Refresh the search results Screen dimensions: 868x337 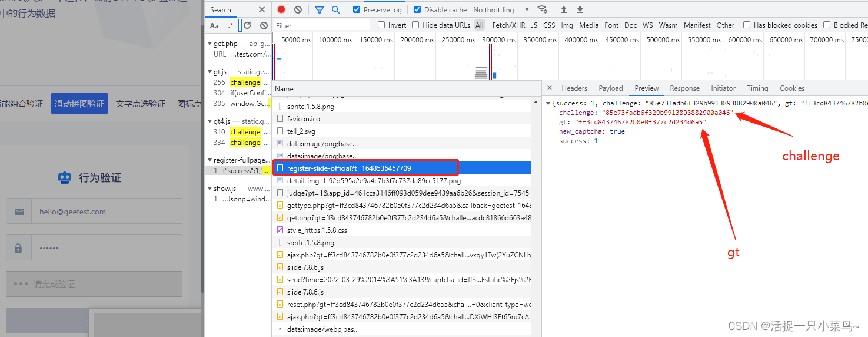click(x=247, y=25)
